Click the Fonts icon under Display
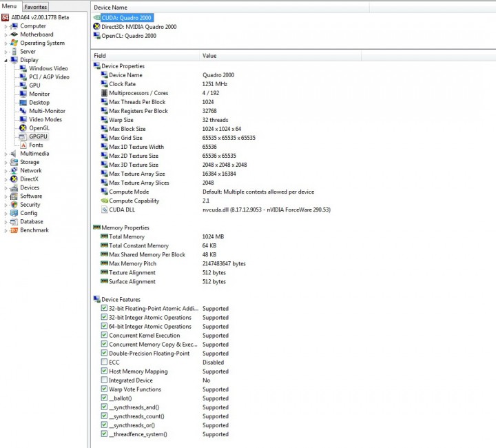496x448 pixels. (23, 145)
